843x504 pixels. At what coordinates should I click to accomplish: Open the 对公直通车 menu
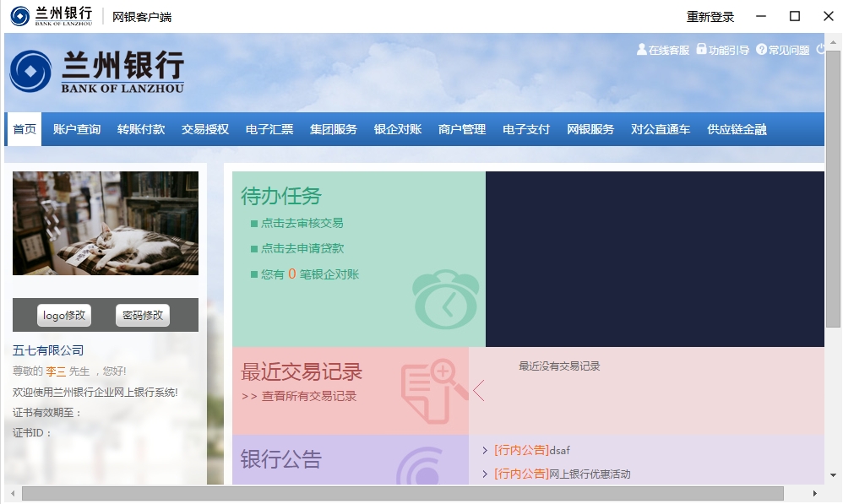point(661,129)
